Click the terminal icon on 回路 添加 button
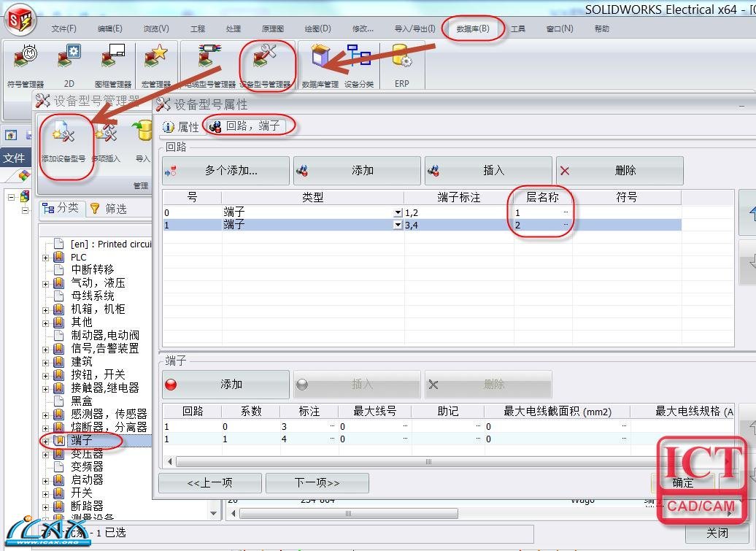Image resolution: width=756 pixels, height=551 pixels. 302,171
